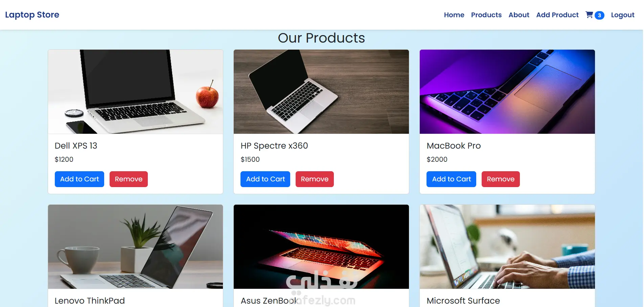This screenshot has width=644, height=307.
Task: Select the Dell XPS 13 product image
Action: pos(135,92)
